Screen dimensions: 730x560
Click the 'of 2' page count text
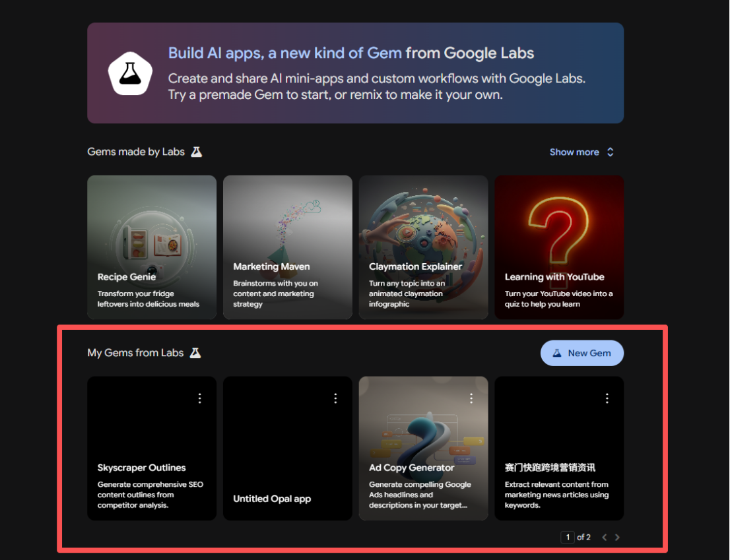coord(584,537)
